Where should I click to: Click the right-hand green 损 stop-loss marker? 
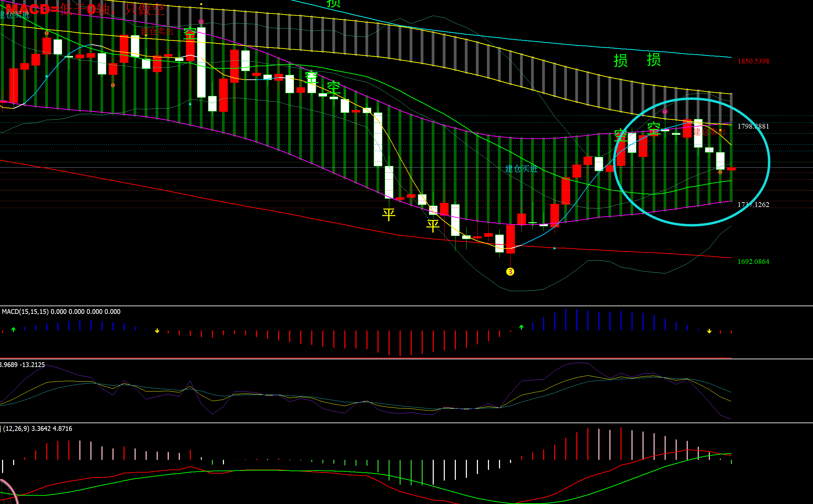tap(654, 60)
